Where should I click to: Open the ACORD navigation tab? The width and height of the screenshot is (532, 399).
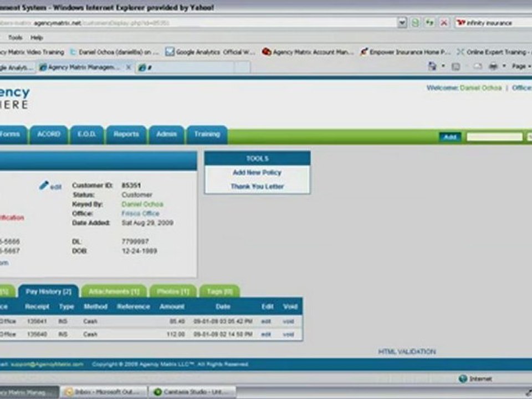coord(49,134)
